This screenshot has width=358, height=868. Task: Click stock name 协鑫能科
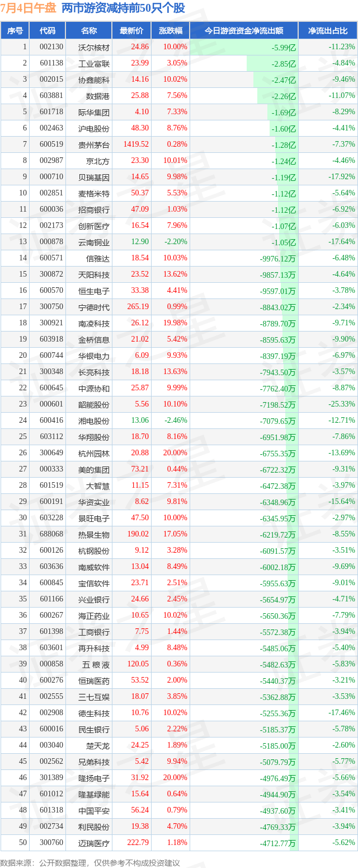pos(94,80)
